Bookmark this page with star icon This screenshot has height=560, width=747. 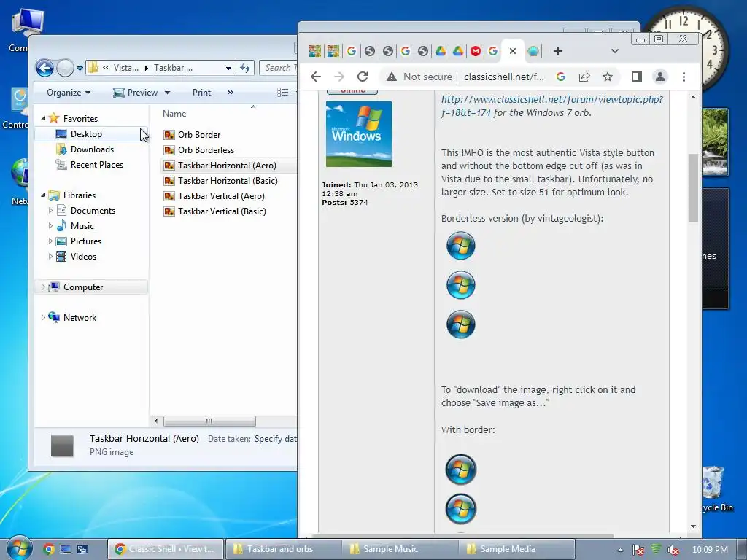[x=608, y=77]
